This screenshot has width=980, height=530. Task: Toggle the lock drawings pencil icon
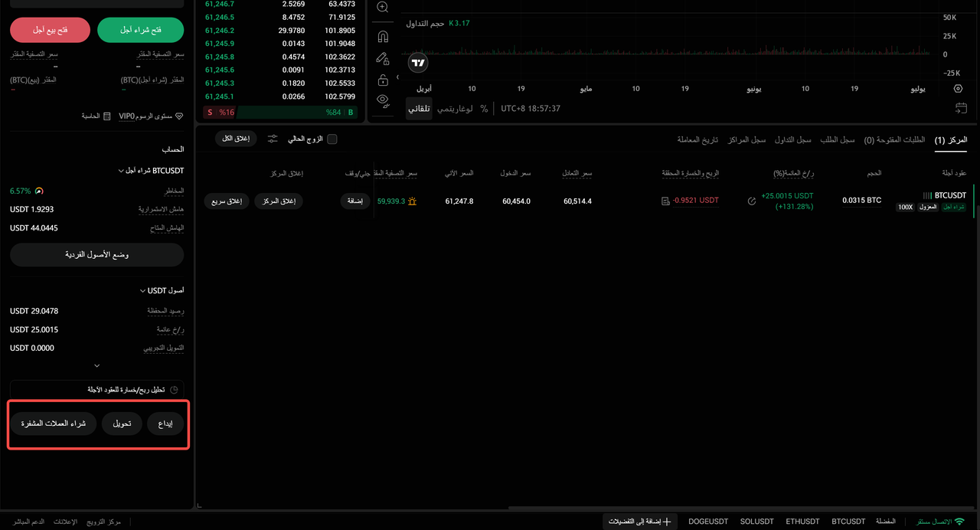(x=383, y=58)
